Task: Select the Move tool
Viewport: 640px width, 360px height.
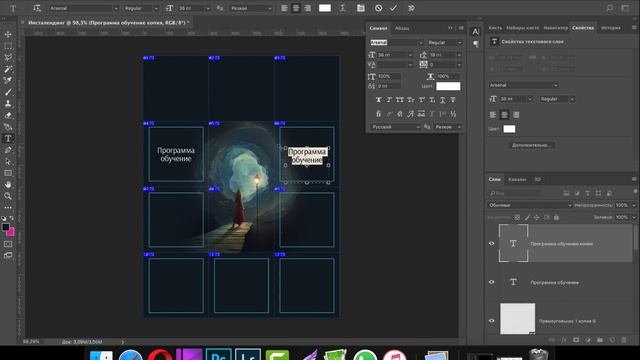Action: pyautogui.click(x=8, y=34)
